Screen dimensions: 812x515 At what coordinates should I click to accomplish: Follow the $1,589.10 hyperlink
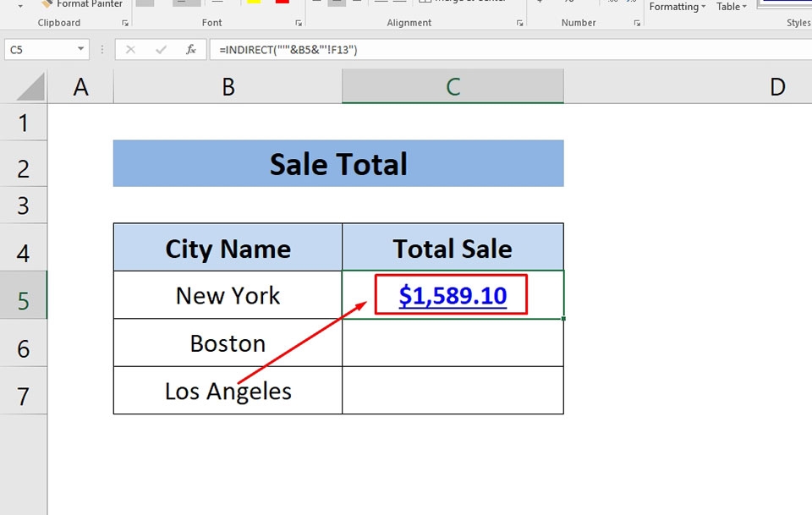tap(453, 295)
